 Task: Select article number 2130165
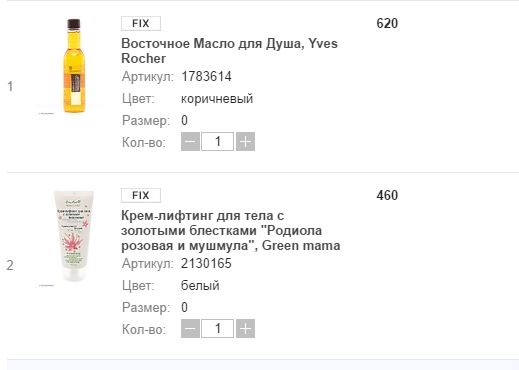pos(206,264)
